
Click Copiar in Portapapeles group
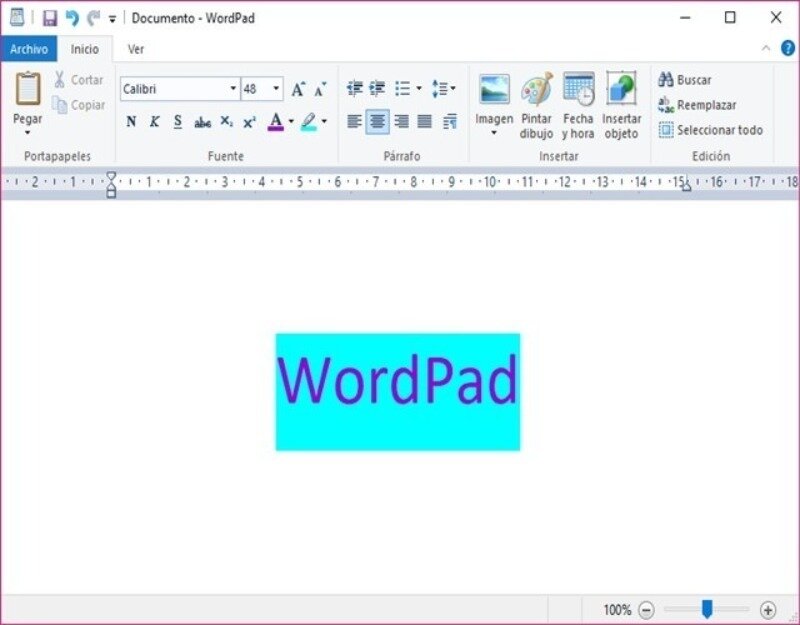(79, 105)
